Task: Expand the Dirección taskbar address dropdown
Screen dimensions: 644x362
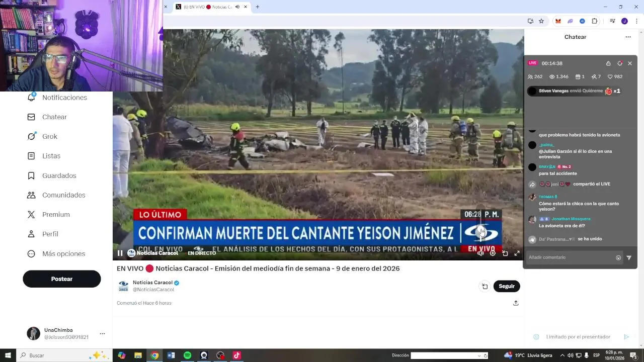Action: point(479,355)
